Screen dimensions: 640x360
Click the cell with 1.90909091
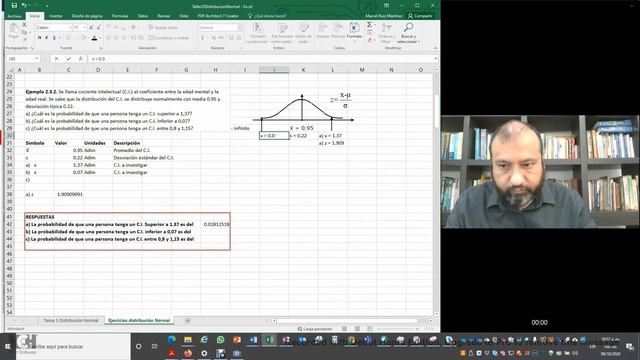pyautogui.click(x=69, y=194)
